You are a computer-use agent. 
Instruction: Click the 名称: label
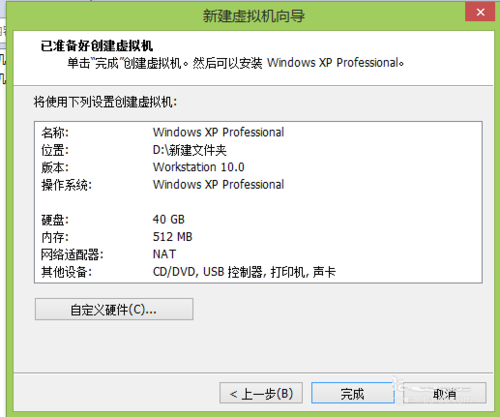[55, 133]
